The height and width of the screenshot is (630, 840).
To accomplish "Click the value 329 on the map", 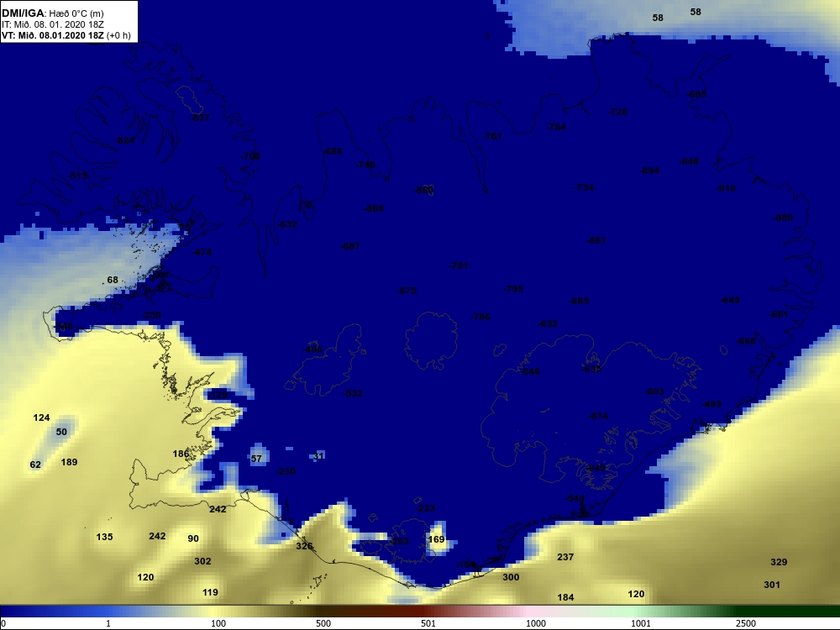I will click(779, 562).
